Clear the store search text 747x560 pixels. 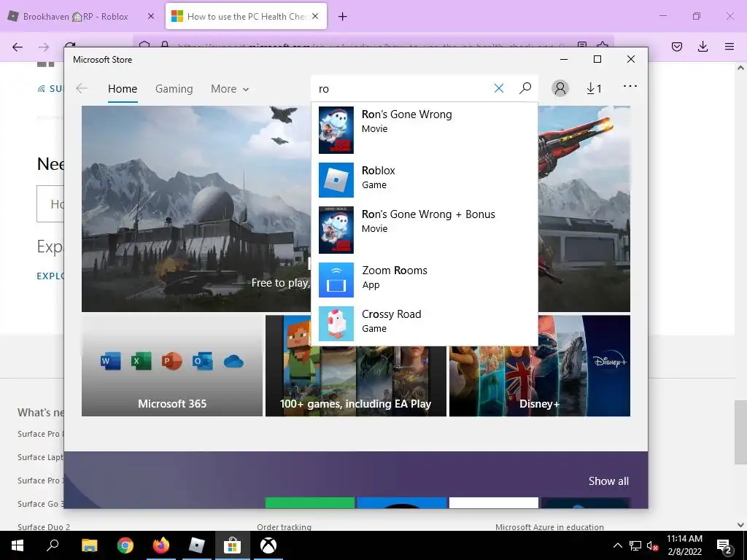499,88
